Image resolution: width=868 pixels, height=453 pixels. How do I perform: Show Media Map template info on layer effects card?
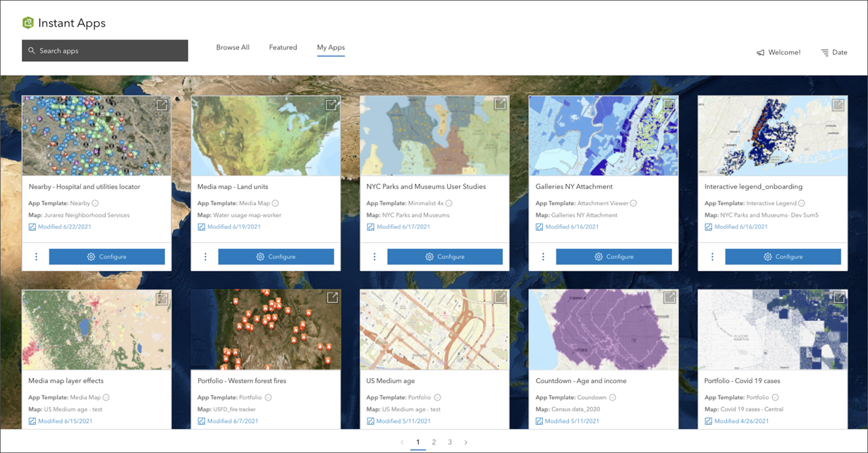(x=106, y=397)
